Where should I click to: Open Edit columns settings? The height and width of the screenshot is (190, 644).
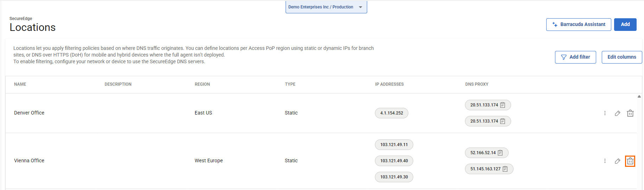coord(621,57)
